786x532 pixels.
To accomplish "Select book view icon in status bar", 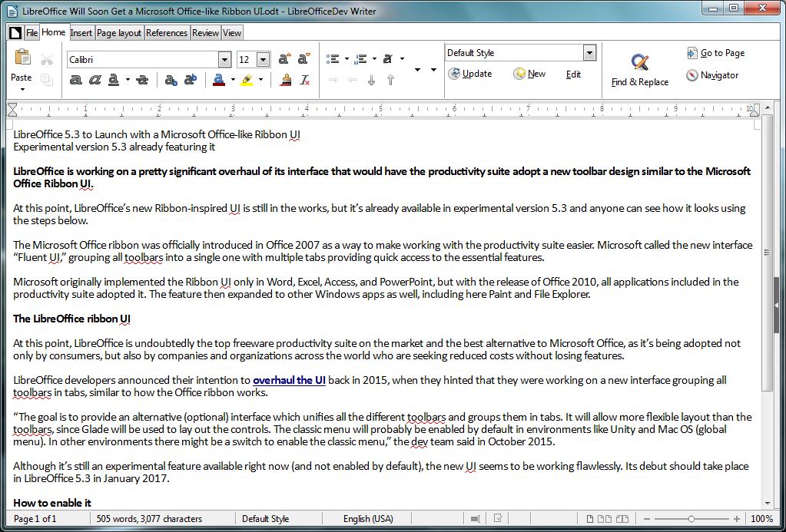I will coord(622,519).
